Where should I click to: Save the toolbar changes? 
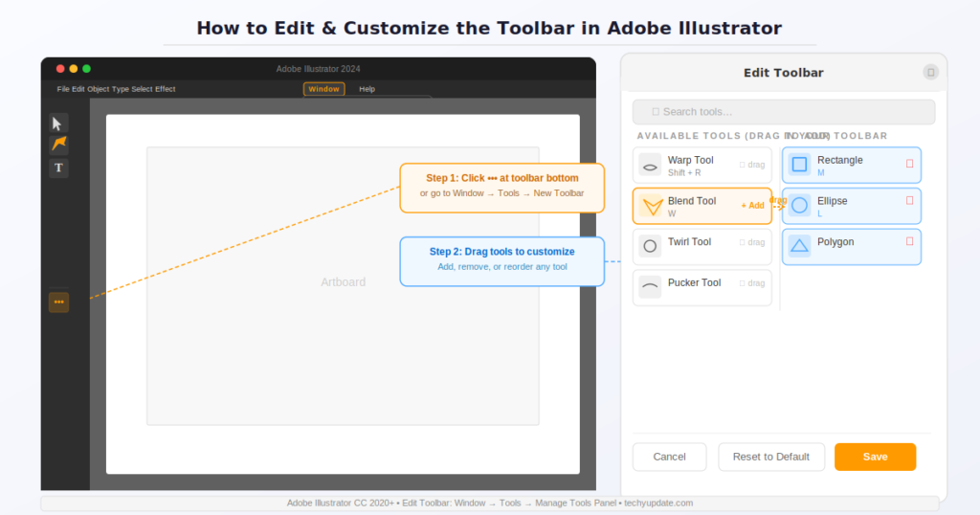tap(875, 457)
